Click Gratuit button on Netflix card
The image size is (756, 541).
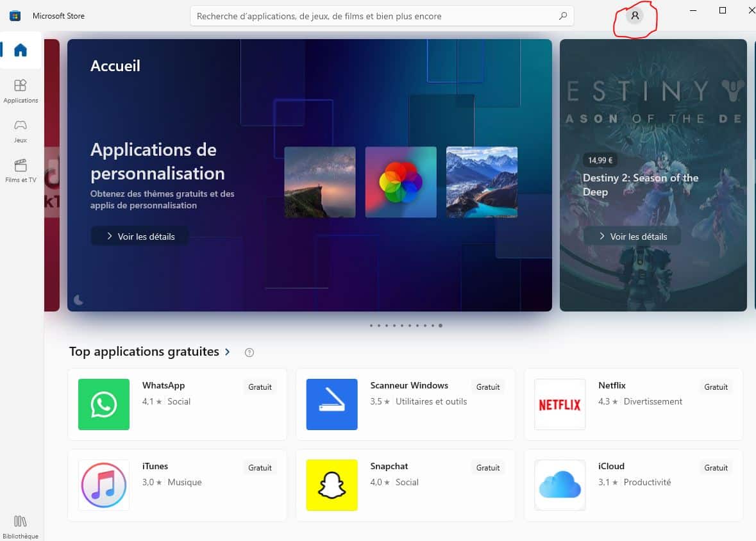716,387
